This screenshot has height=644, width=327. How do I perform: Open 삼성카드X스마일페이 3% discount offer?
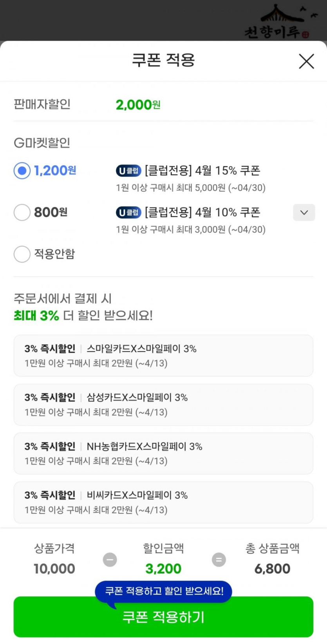tap(163, 404)
